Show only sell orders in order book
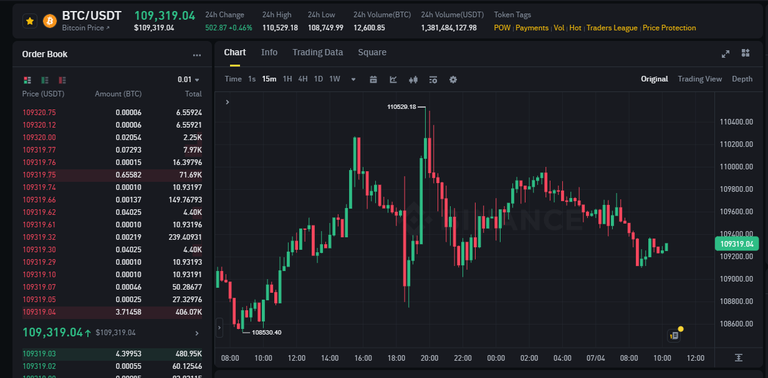This screenshot has height=378, width=768. tap(62, 80)
